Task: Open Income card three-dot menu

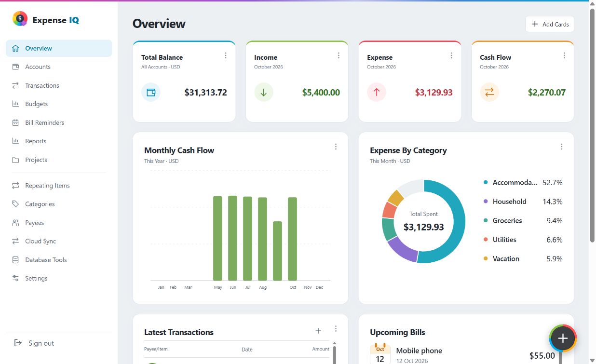Action: click(x=339, y=55)
